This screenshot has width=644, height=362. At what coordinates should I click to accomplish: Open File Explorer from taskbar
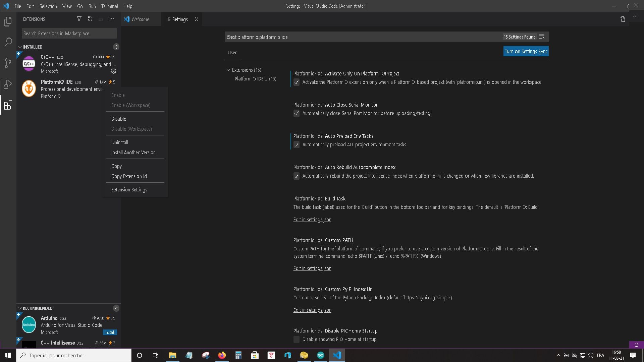click(172, 355)
